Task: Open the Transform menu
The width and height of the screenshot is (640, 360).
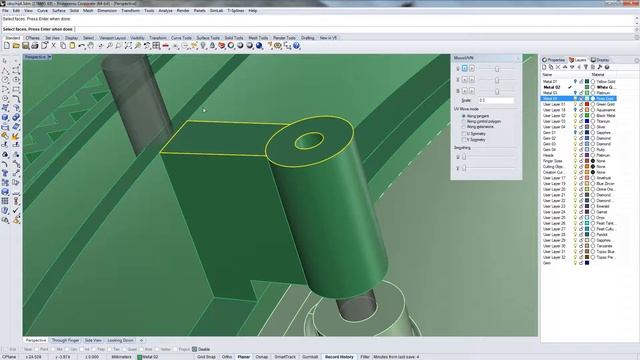Action: (131, 11)
